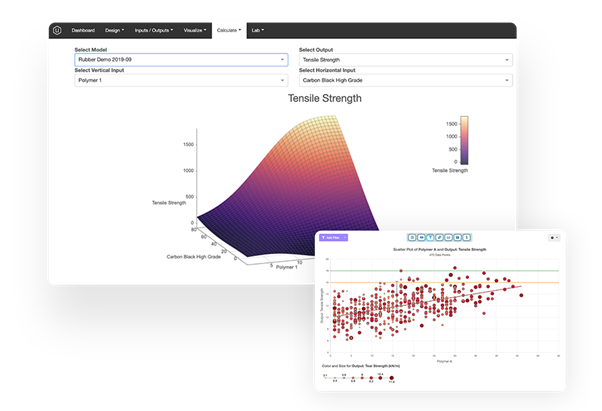Click the Polymer A axis label on scatter plot
Viewport: 602px width, 411px height.
point(444,361)
